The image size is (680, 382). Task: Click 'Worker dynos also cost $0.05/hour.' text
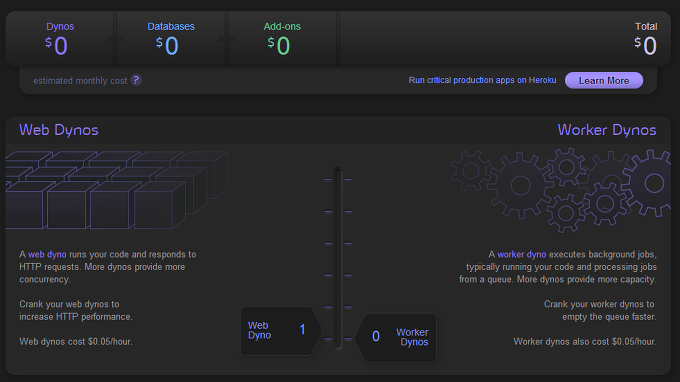pyautogui.click(x=585, y=342)
